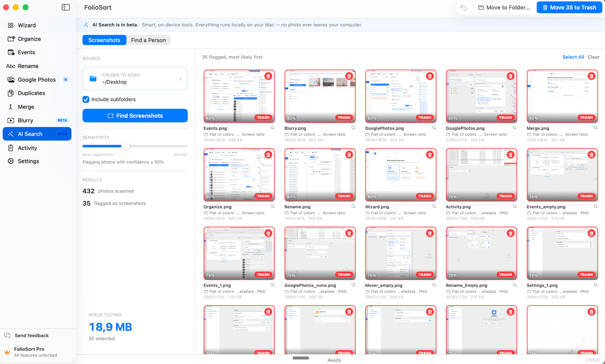Click the FolioSort Pro crown icon
The height and width of the screenshot is (364, 605).
(7, 352)
